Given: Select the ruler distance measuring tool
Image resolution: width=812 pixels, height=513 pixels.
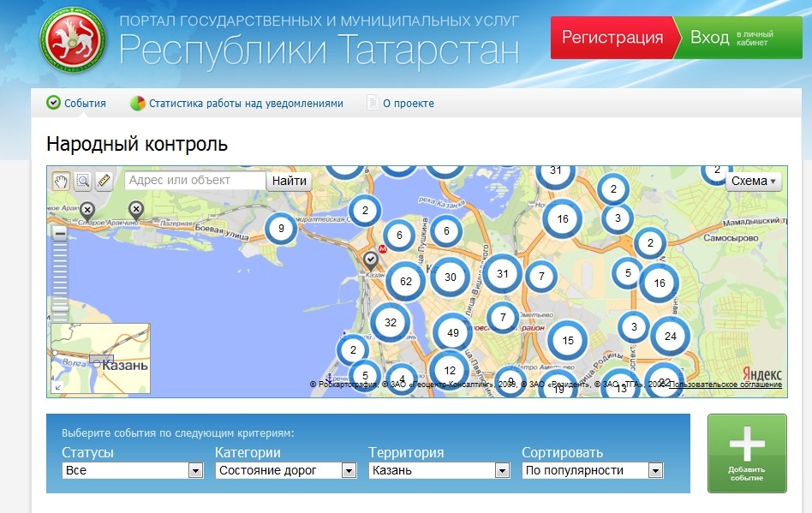Looking at the screenshot, I should 104,181.
